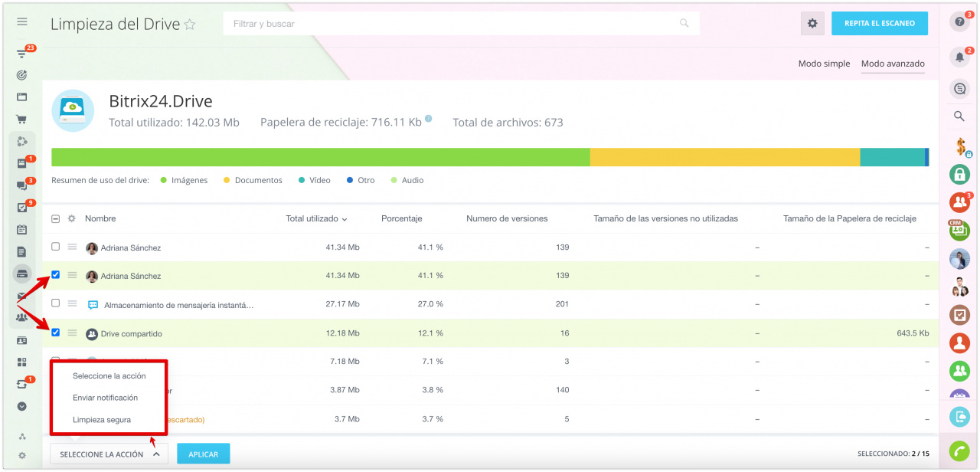Click the yellow Documentos segment of usage bar

[725, 157]
